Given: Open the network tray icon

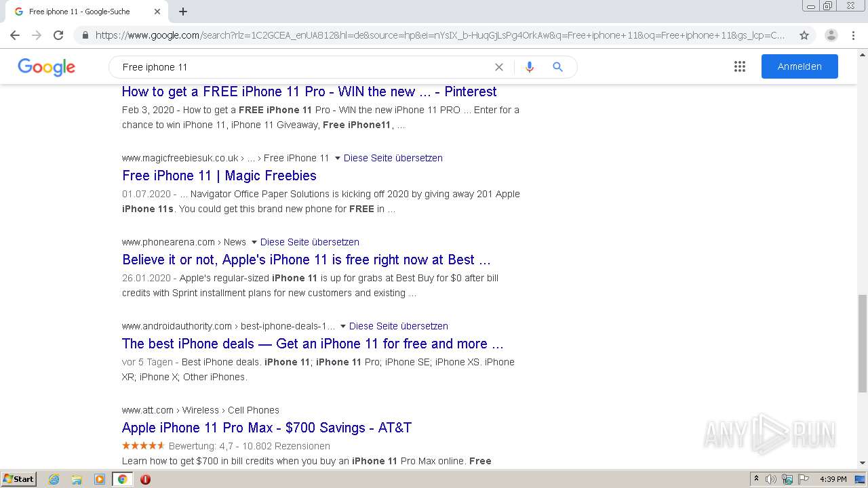Looking at the screenshot, I should [787, 479].
